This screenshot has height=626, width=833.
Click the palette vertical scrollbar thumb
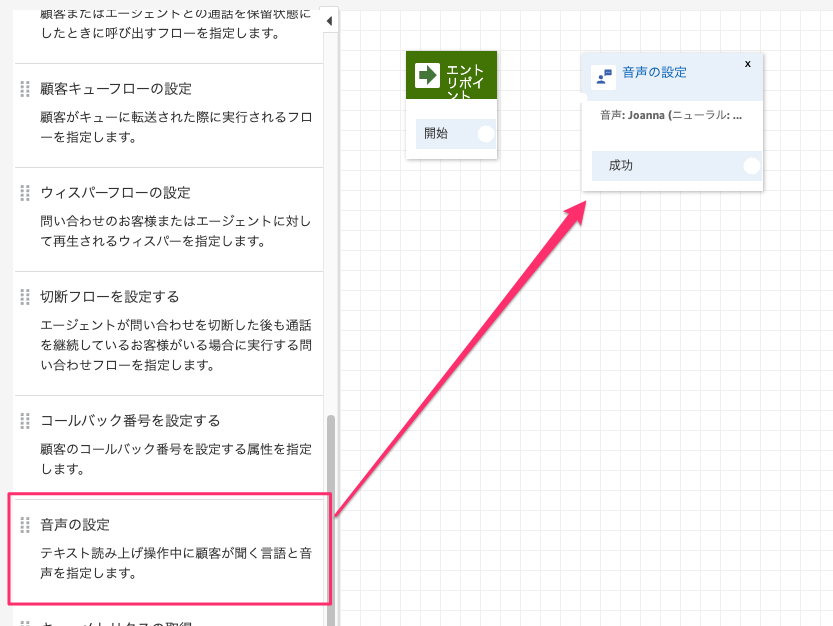click(x=331, y=520)
